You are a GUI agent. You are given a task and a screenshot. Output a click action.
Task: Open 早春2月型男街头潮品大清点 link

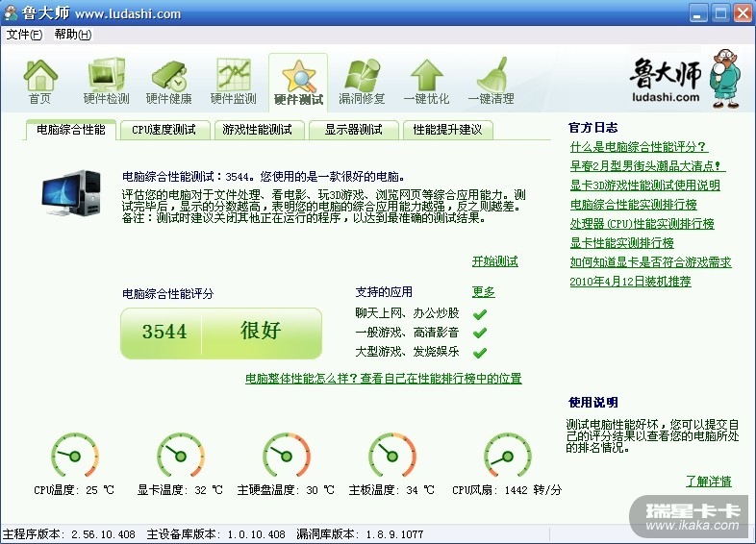pyautogui.click(x=646, y=166)
